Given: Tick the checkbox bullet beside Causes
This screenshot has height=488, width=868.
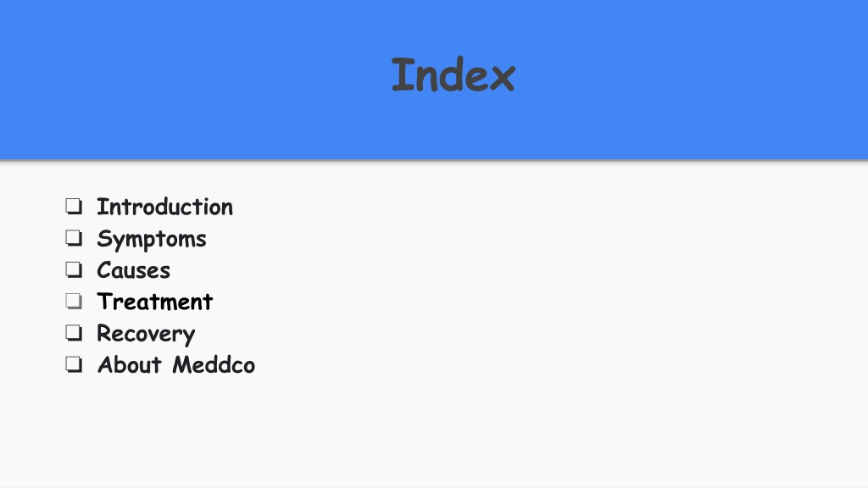Looking at the screenshot, I should [x=74, y=269].
